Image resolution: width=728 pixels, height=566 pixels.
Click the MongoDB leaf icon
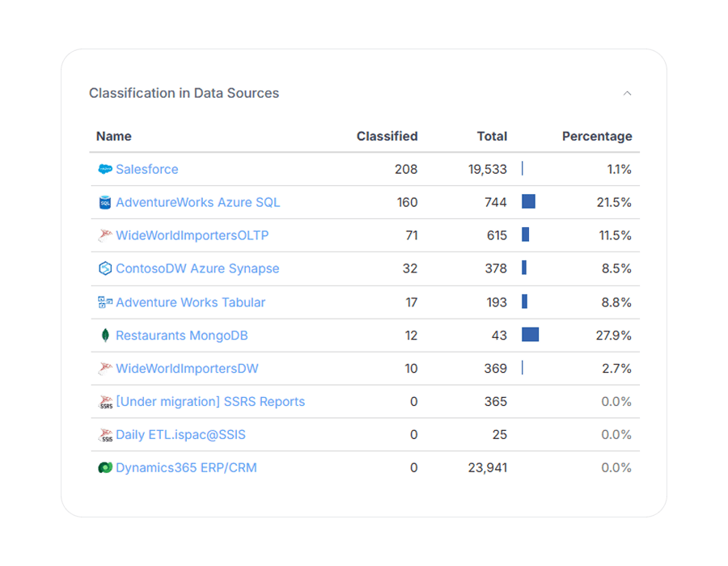[x=104, y=335]
